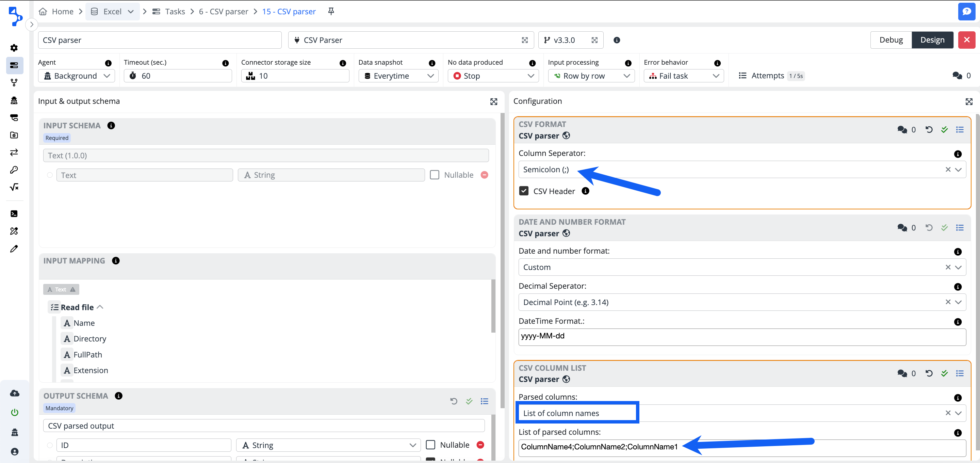This screenshot has width=980, height=463.
Task: Toggle Nullable checkbox for Text input
Action: point(435,175)
